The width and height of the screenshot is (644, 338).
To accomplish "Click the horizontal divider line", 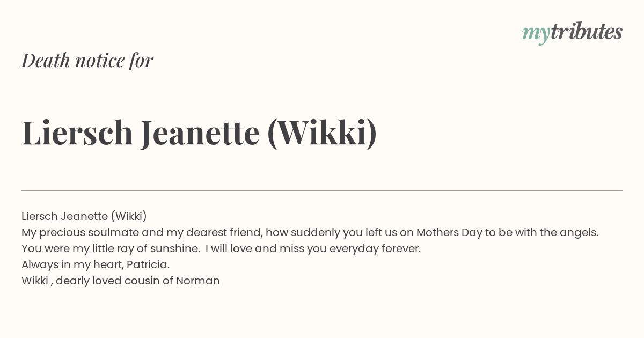I will click(x=322, y=190).
